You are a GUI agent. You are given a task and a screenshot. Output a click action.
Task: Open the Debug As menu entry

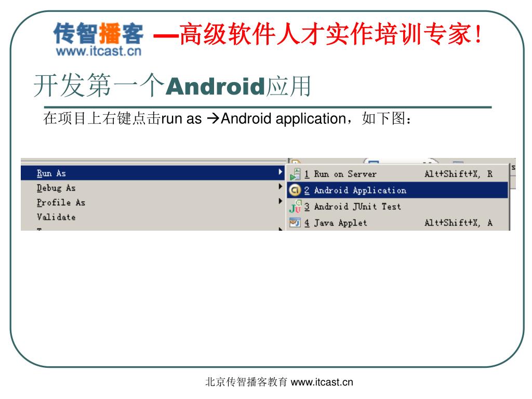pos(153,188)
